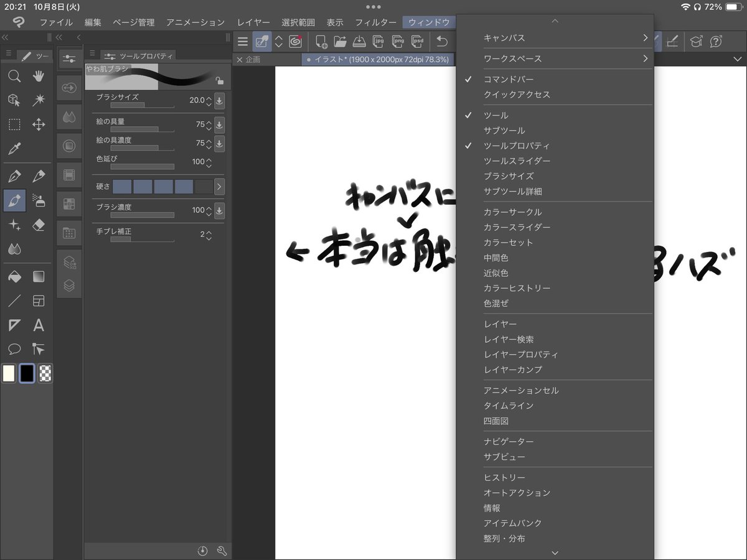Expand 硬さ hardness options arrow
This screenshot has height=560, width=747.
(219, 187)
